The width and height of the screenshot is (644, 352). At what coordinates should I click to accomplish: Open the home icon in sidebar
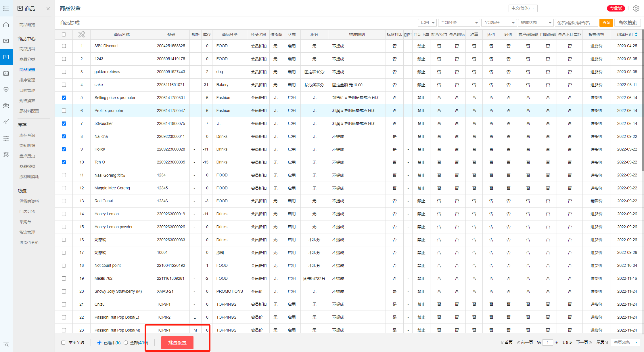tap(6, 25)
